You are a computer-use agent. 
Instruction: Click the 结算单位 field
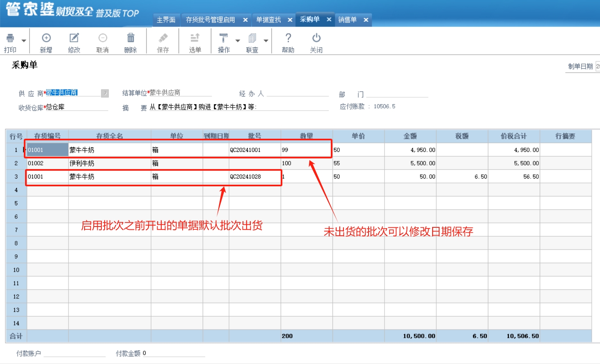[181, 93]
